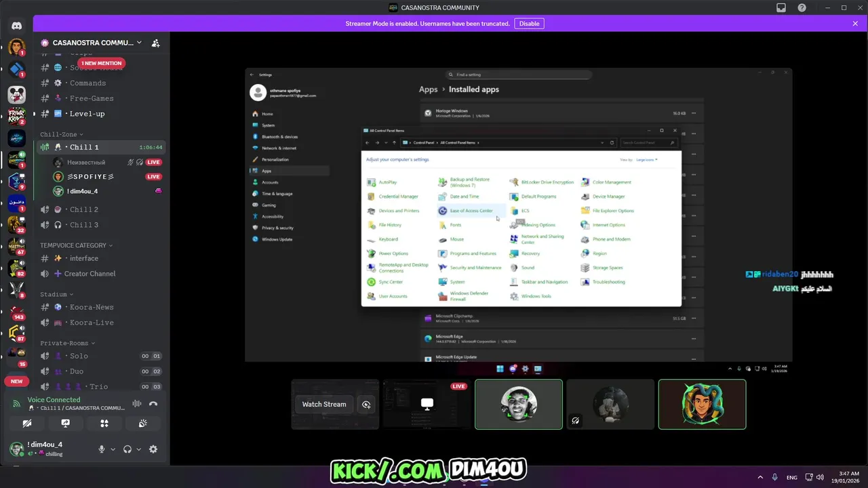Jump to the 1 NEW MENTION pill
This screenshot has width=868, height=488.
(102, 63)
